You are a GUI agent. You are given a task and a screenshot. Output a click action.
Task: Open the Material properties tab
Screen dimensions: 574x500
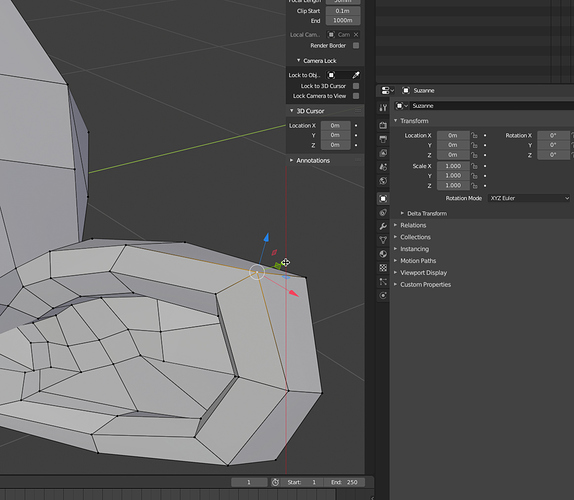click(383, 254)
